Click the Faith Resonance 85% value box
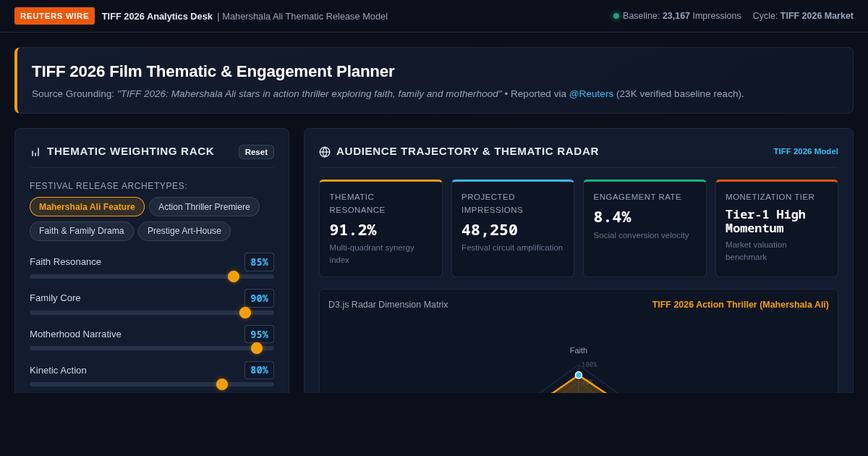This screenshot has height=456, width=868. point(259,262)
